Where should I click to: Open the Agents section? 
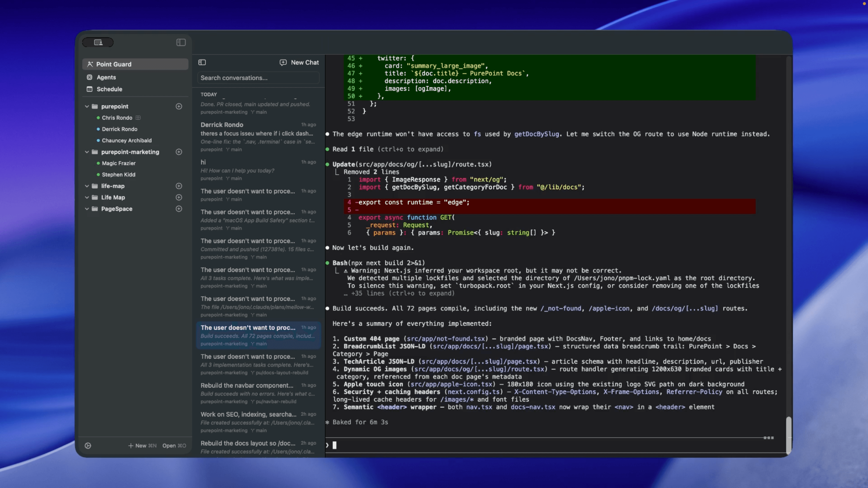[x=135, y=77]
